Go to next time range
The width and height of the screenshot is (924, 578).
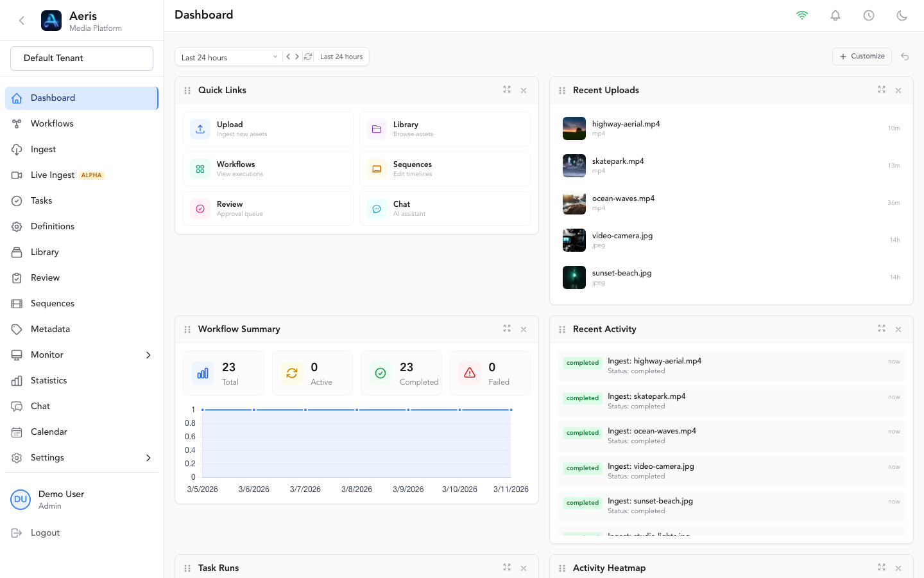coord(296,57)
